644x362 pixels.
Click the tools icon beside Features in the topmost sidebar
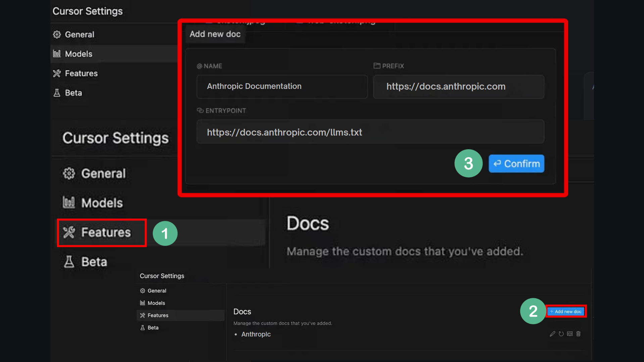57,73
